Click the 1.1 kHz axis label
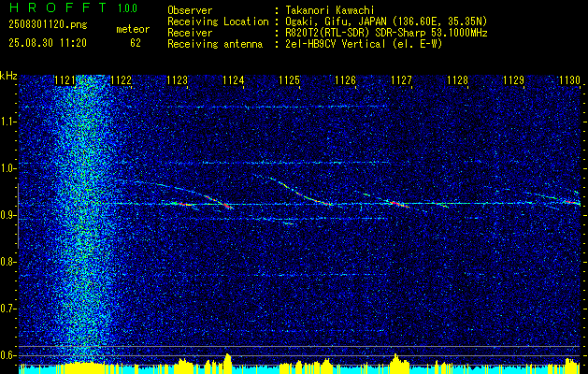The width and height of the screenshot is (588, 374). [x=7, y=122]
